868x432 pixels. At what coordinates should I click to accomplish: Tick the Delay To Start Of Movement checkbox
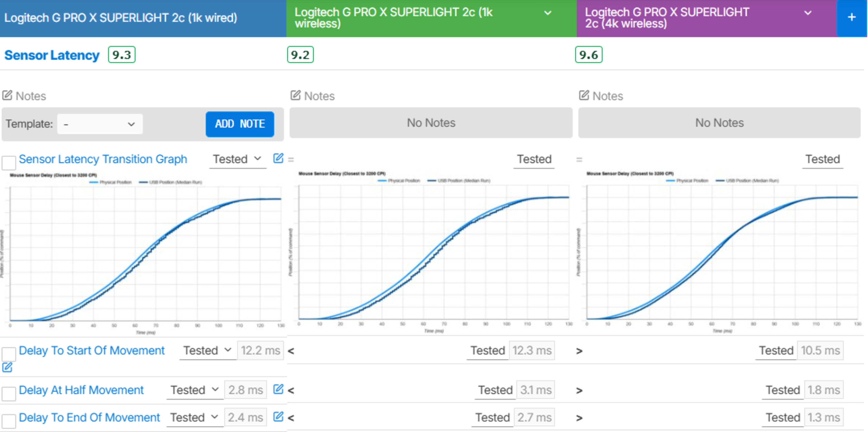[8, 354]
